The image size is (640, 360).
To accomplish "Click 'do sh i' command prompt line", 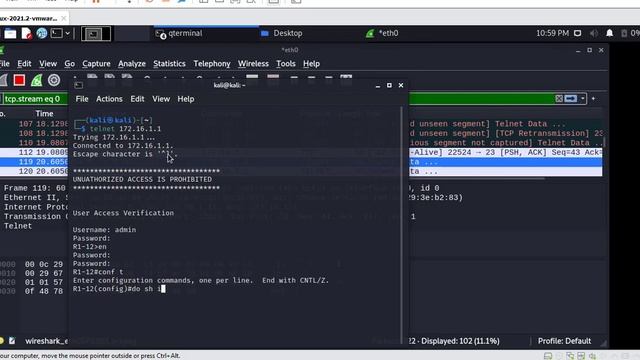I will coord(119,289).
